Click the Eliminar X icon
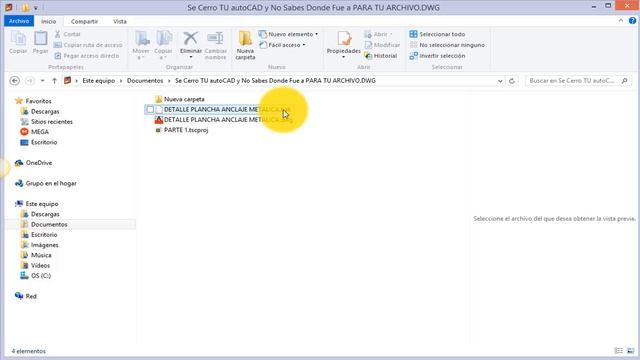Screen dimensions: 640x360 click(x=190, y=39)
